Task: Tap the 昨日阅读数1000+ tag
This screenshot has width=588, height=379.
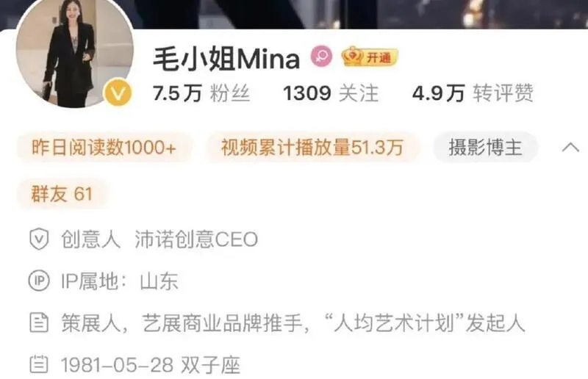Action: (x=104, y=147)
